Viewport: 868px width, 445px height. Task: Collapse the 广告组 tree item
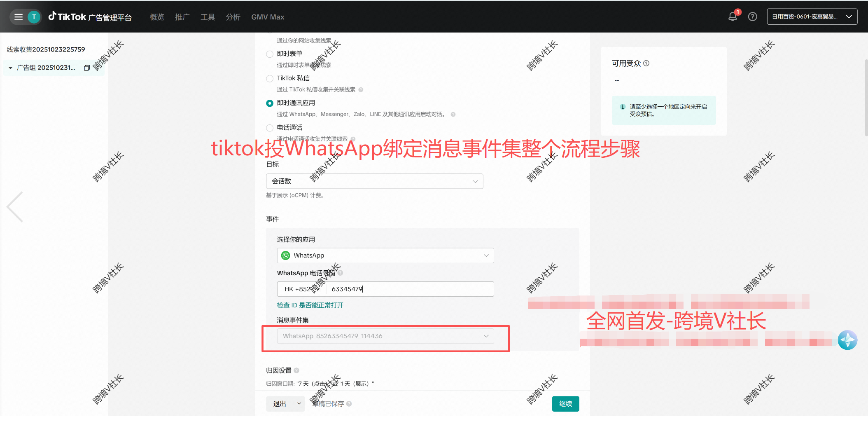pos(10,68)
